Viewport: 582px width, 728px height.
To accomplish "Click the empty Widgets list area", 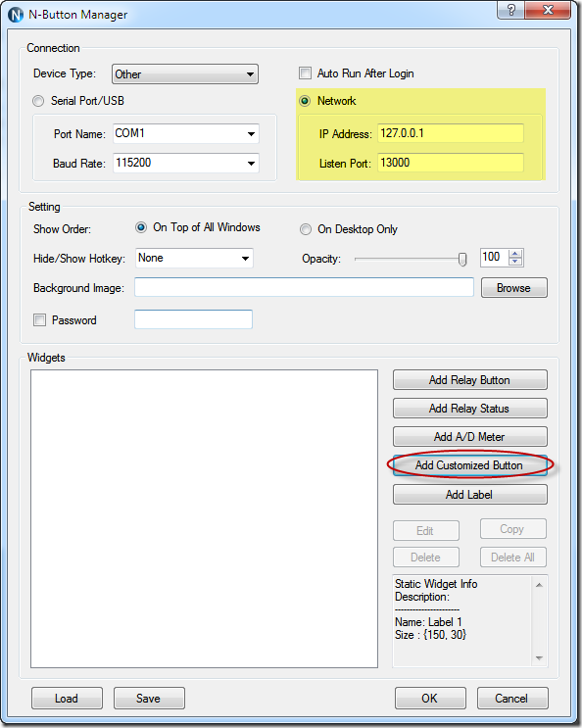I will coord(204,518).
